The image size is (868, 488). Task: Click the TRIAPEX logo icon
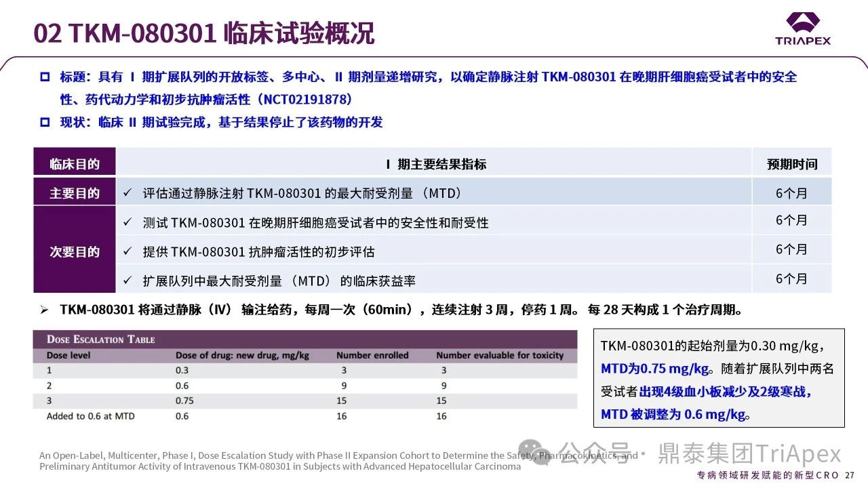click(x=802, y=22)
